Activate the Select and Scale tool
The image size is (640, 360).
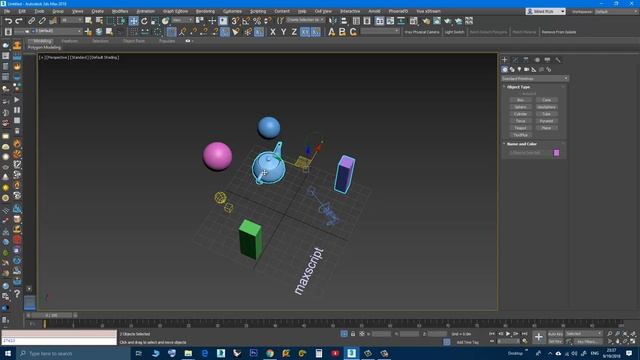coord(155,21)
